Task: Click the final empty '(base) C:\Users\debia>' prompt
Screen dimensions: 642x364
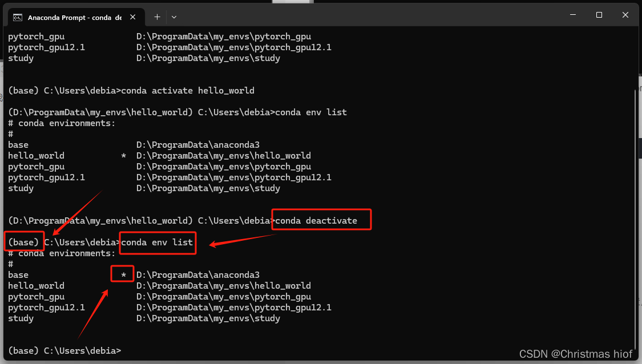Action: click(x=64, y=351)
